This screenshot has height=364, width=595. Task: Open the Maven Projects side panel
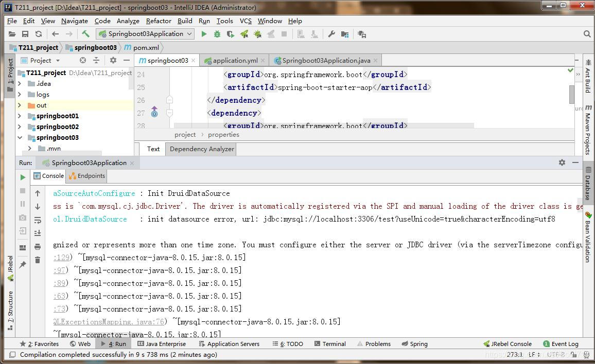pos(588,123)
